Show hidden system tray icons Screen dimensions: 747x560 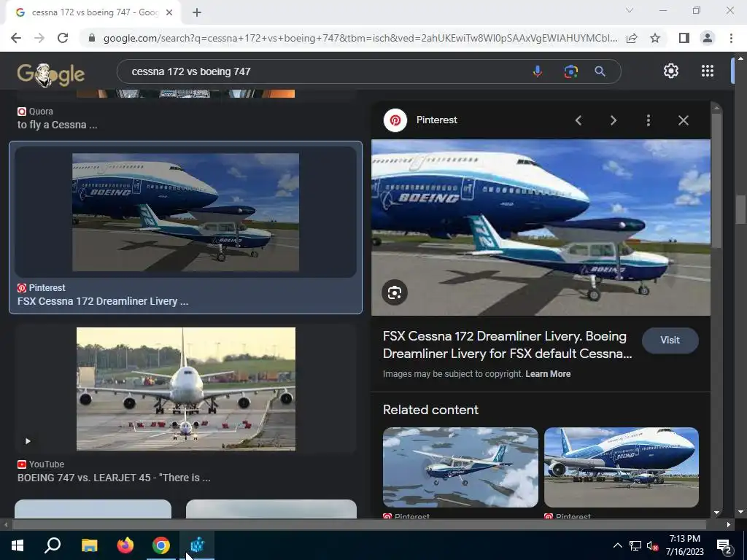(x=617, y=545)
